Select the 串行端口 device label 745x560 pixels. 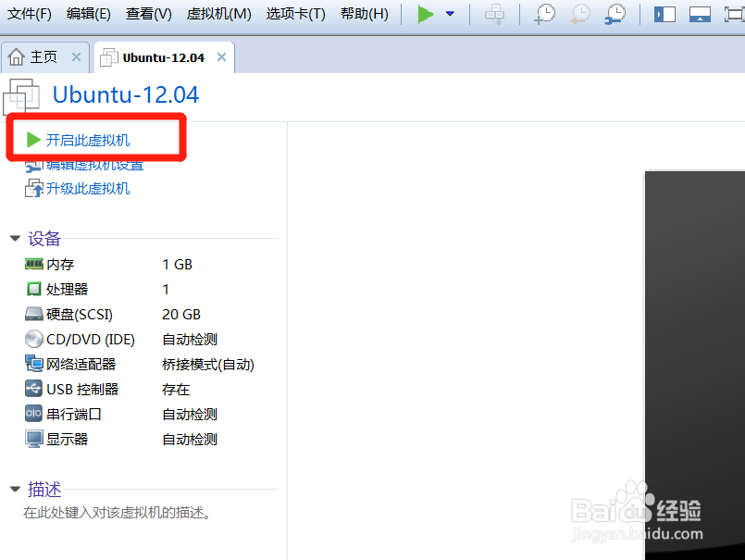[x=74, y=414]
